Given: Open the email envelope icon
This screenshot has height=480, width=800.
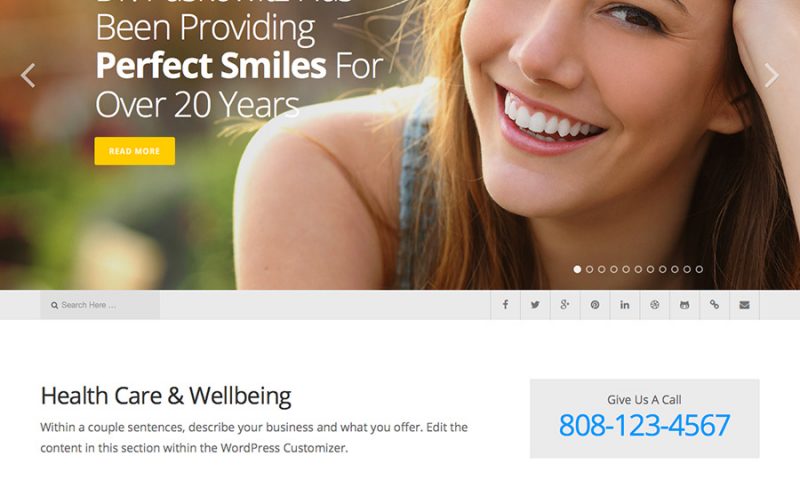Looking at the screenshot, I should pos(744,305).
